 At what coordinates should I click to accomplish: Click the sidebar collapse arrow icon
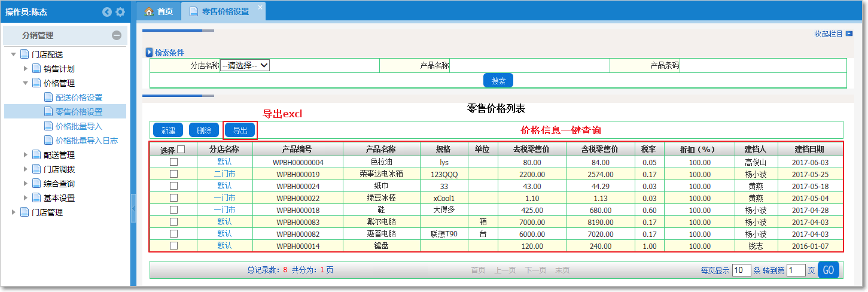click(x=107, y=12)
